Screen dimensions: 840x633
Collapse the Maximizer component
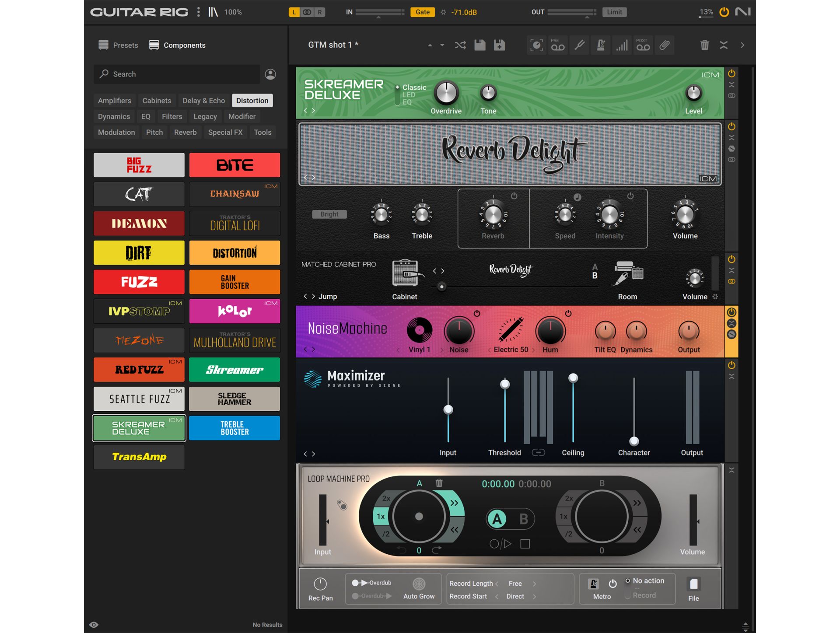click(x=731, y=377)
